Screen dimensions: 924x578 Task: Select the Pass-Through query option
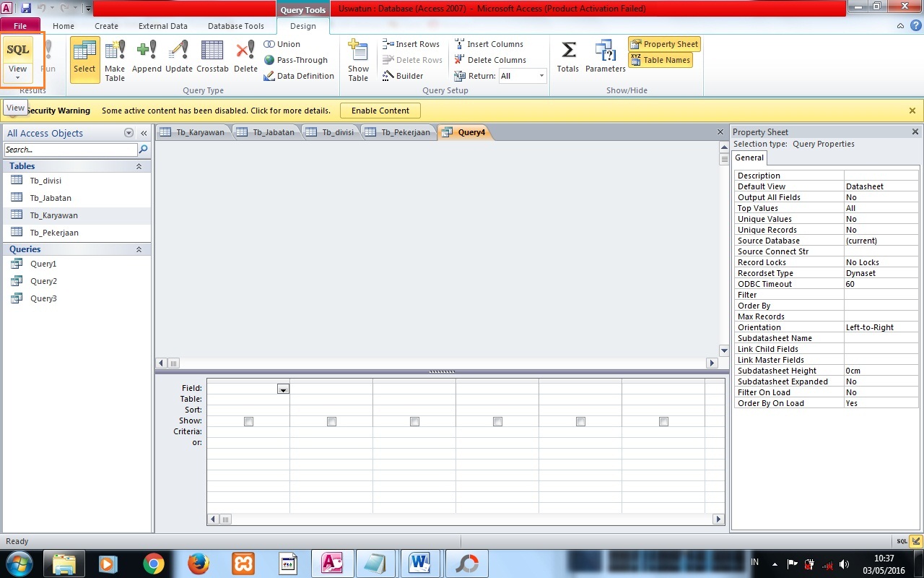[x=296, y=60]
